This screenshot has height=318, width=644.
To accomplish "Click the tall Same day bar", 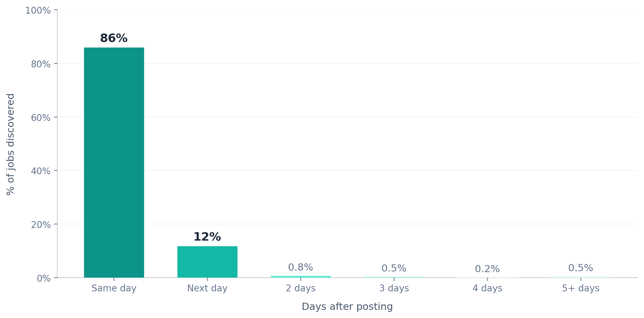I will (114, 163).
